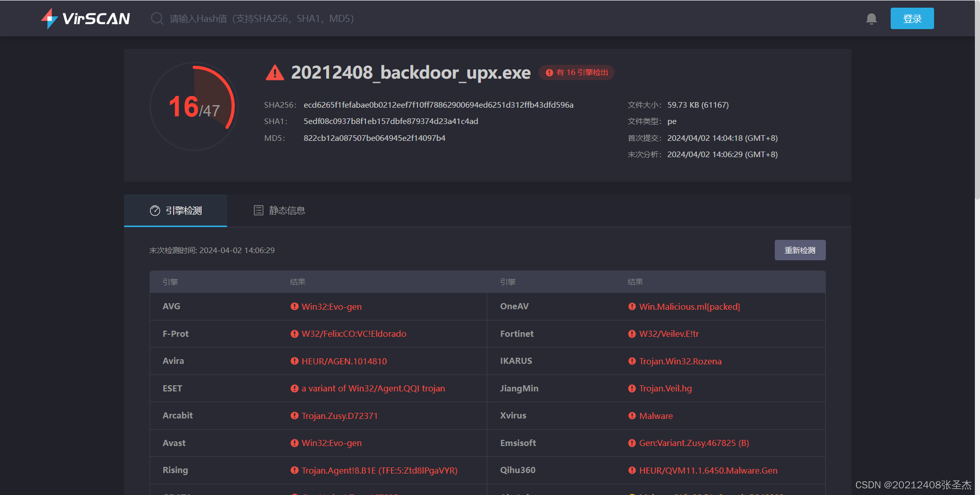Screen dimensions: 980x495
Task: Click the alert icon in the AVG row
Action: pos(295,307)
